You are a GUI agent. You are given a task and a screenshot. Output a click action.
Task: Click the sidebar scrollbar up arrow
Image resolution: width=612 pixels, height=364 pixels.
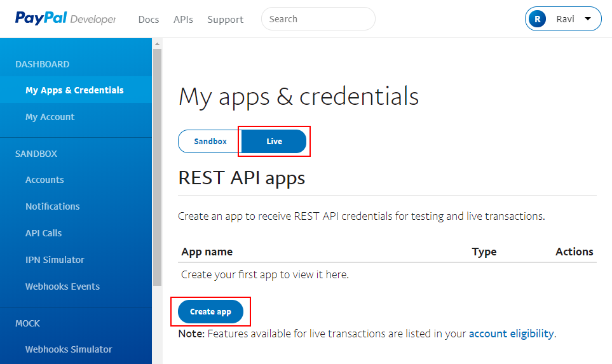coord(158,44)
